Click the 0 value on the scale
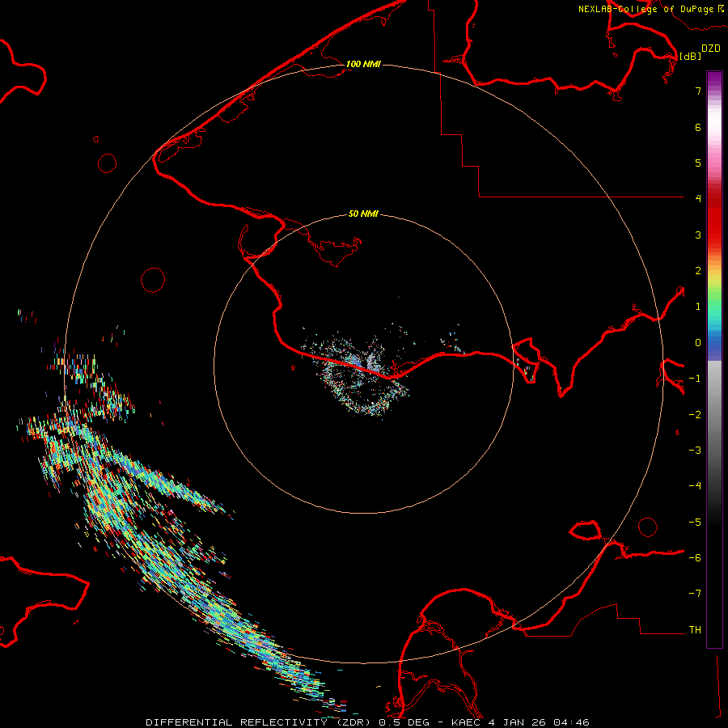The width and height of the screenshot is (728, 728). (x=698, y=343)
